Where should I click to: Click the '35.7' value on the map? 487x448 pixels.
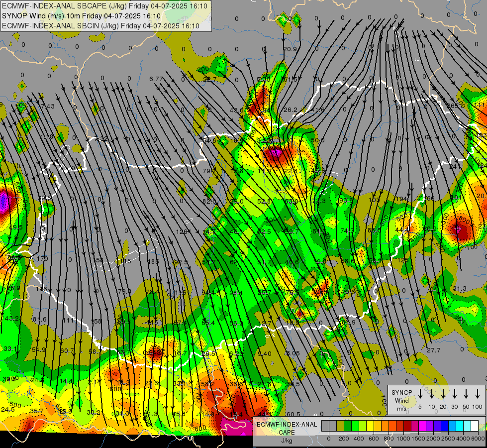coord(37,411)
